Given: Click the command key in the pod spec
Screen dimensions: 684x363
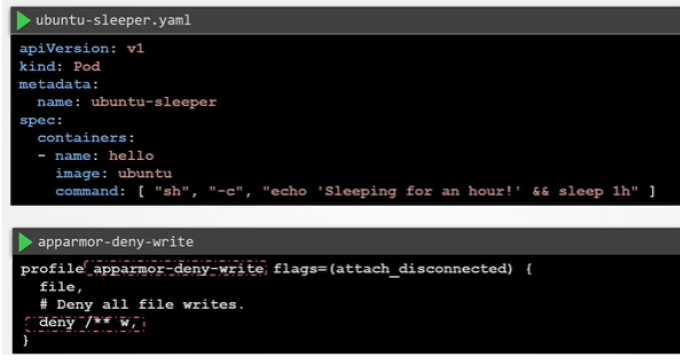Looking at the screenshot, I should pos(86,192).
